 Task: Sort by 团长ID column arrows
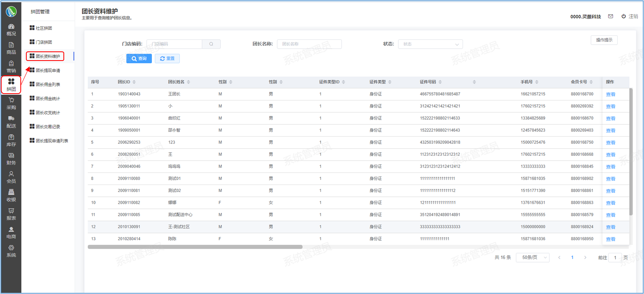[x=134, y=82]
